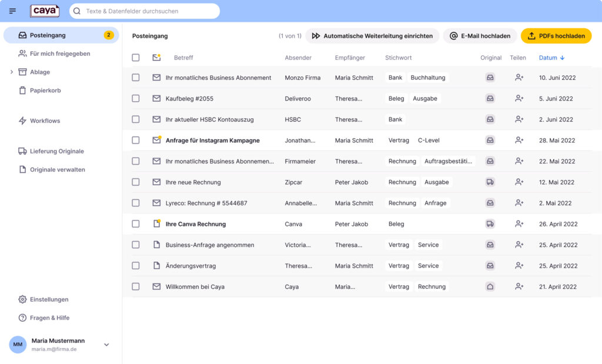Expand the Ablage folder tree
602x364 pixels.
click(12, 72)
